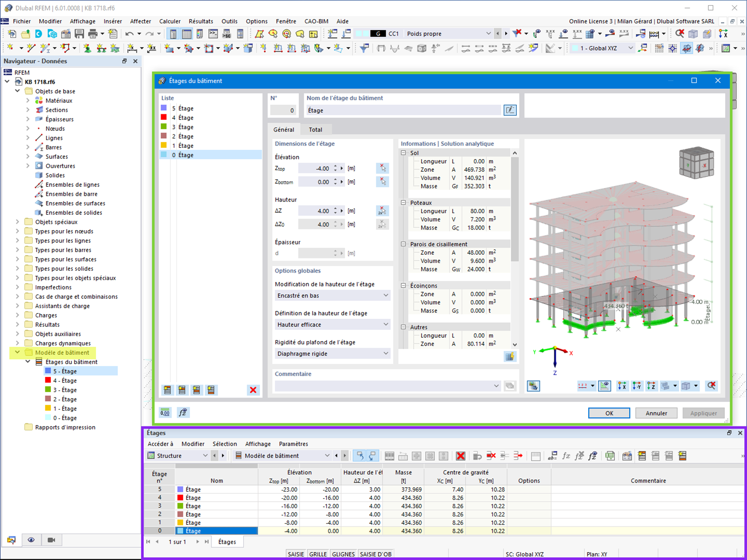
Task: Open the Calculer menu
Action: [169, 21]
